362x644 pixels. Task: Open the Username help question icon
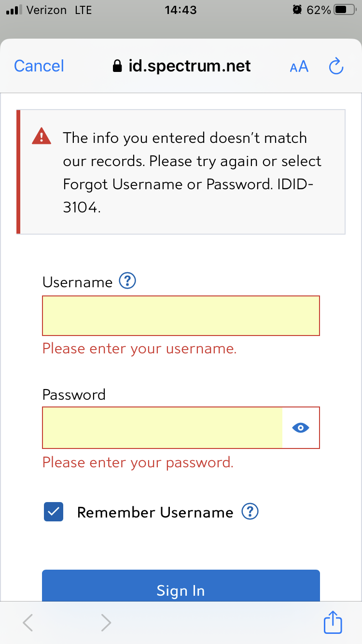128,280
